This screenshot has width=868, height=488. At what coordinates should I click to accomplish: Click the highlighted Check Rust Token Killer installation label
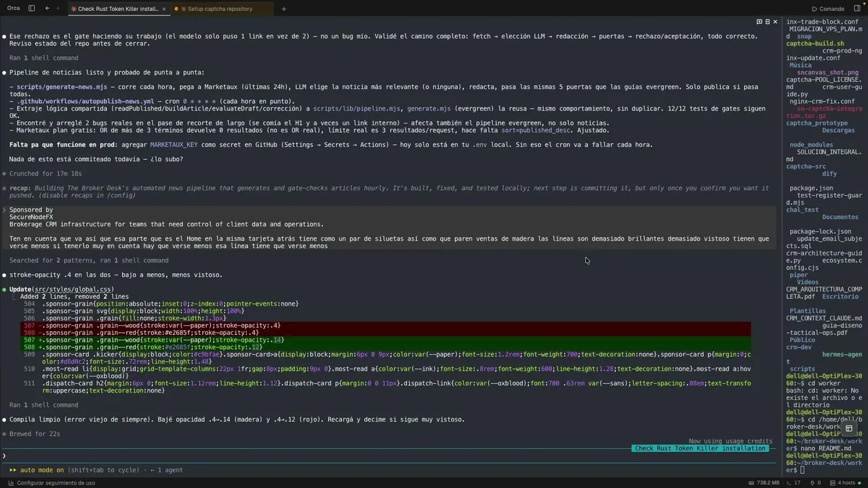click(x=700, y=449)
